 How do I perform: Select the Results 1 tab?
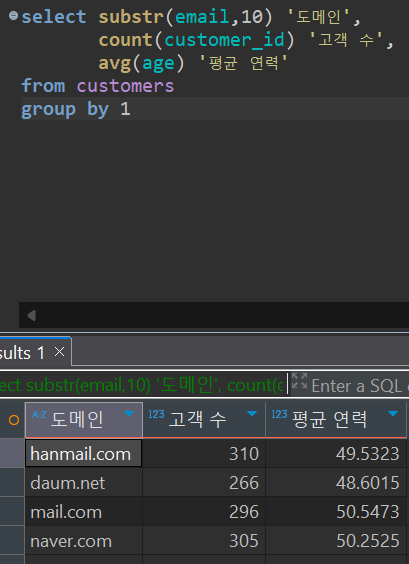[x=35, y=352]
